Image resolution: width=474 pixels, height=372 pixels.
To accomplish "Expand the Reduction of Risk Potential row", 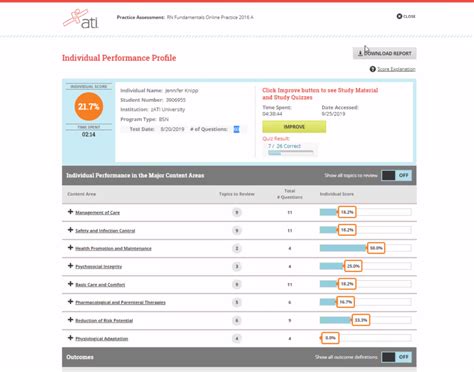I will (x=70, y=320).
